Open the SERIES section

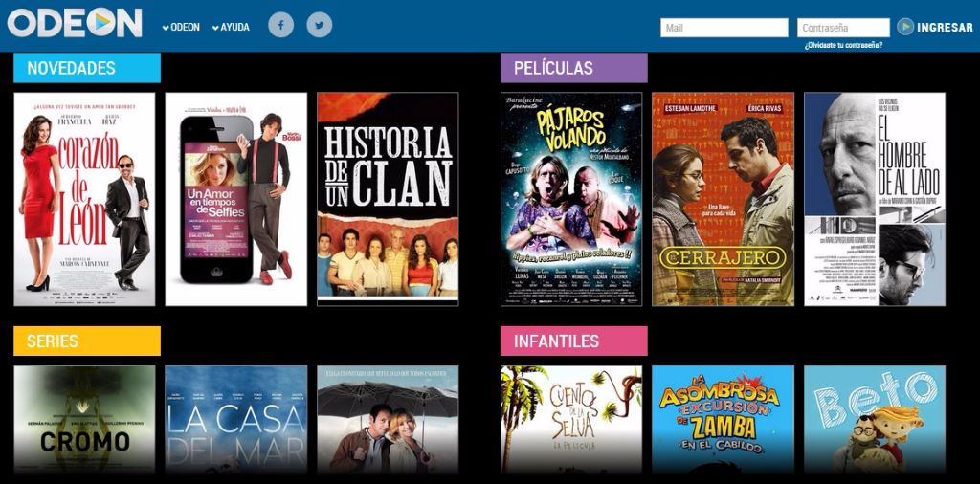[87, 341]
